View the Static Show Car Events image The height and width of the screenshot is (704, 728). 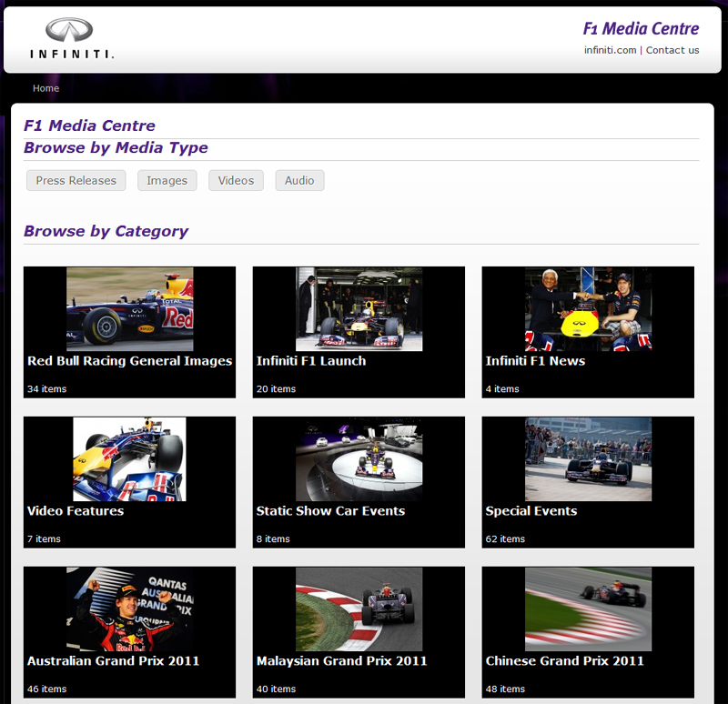click(x=359, y=459)
